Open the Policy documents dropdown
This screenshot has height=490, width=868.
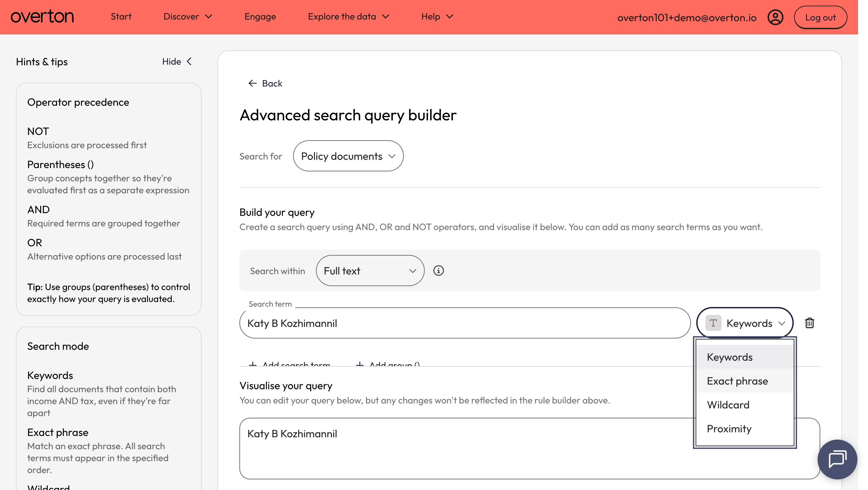coord(348,156)
